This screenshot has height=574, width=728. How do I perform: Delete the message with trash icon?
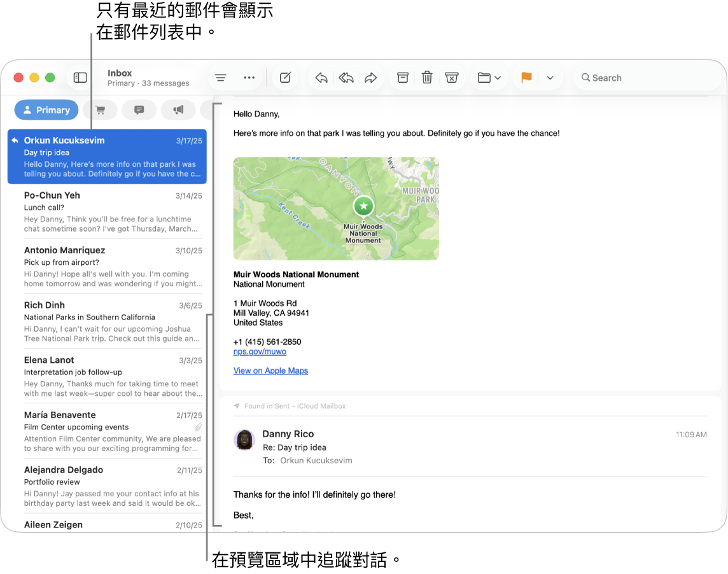pos(427,78)
